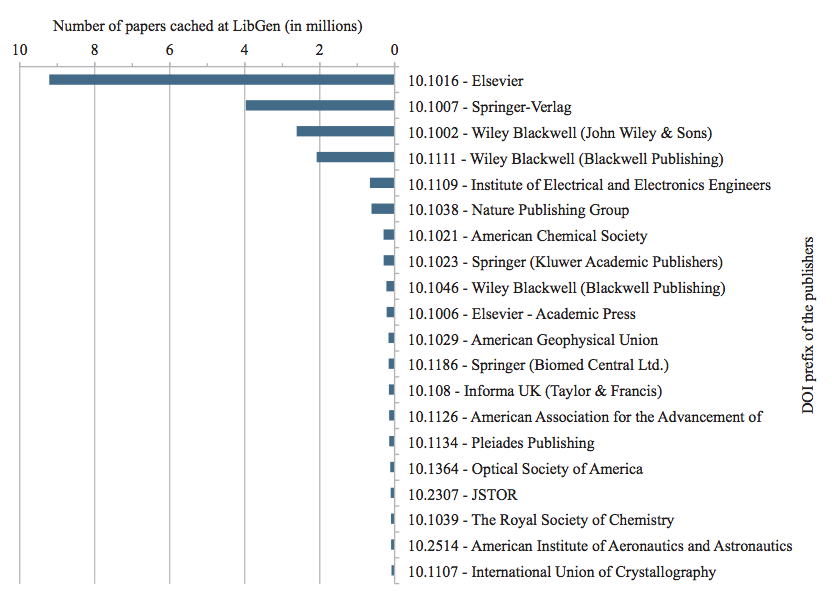Select the Springer (Biomed Central Ltd.) label
Image resolution: width=832 pixels, height=598 pixels.
(x=538, y=365)
